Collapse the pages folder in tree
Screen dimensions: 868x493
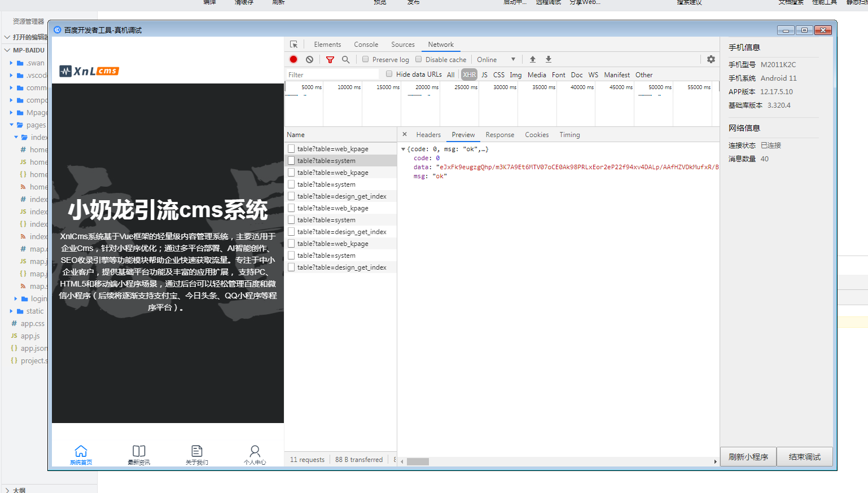[x=11, y=125]
